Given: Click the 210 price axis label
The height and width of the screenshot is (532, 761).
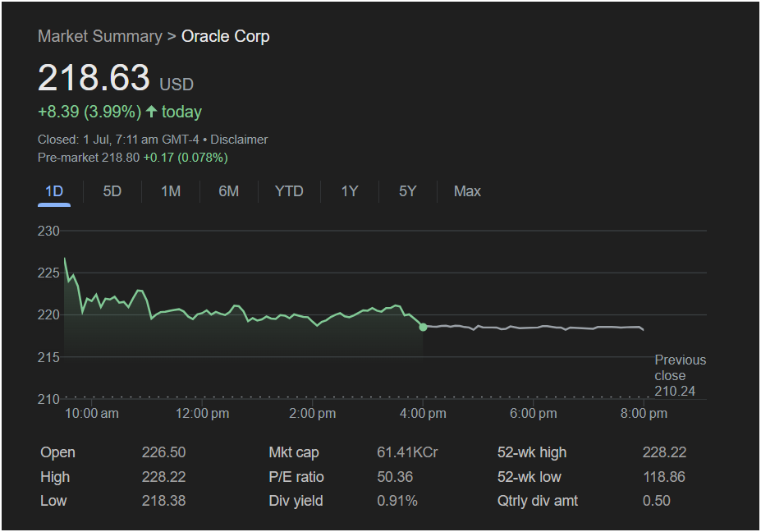Looking at the screenshot, I should (x=48, y=399).
